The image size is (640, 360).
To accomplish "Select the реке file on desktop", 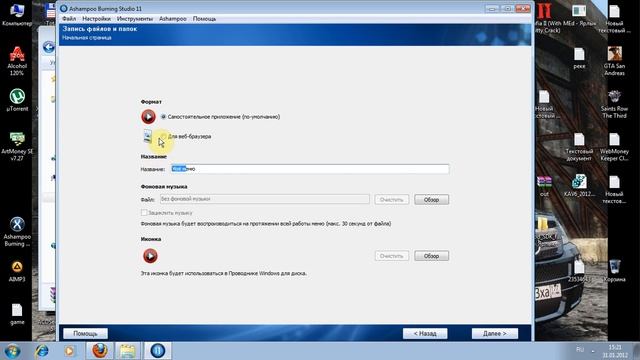I will pos(579,58).
